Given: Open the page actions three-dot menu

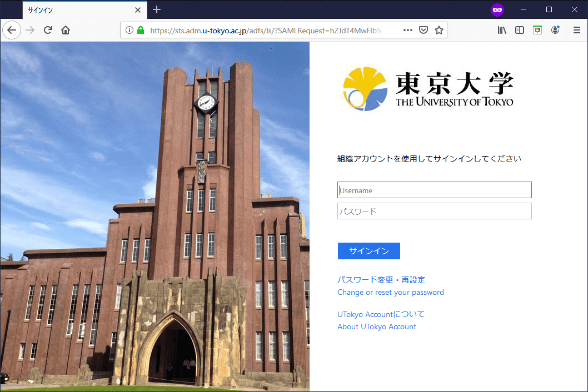Looking at the screenshot, I should [x=407, y=30].
